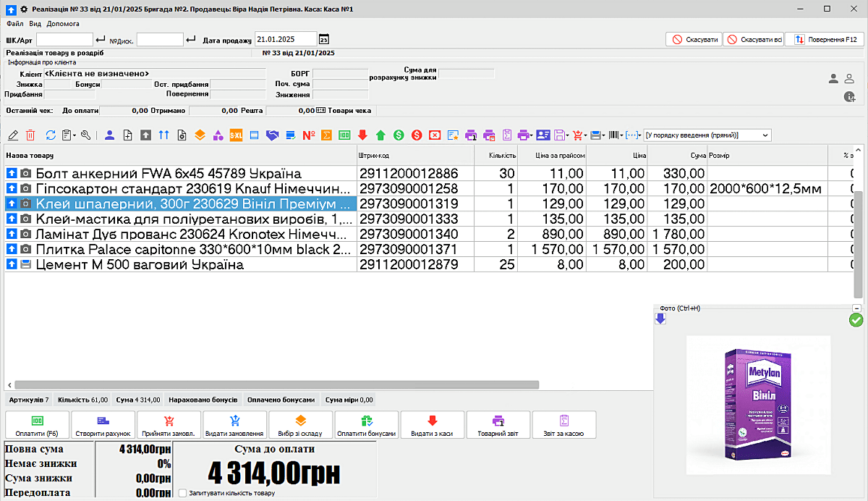The image size is (868, 501).
Task: Click the blue handshake icon
Action: coord(273,135)
